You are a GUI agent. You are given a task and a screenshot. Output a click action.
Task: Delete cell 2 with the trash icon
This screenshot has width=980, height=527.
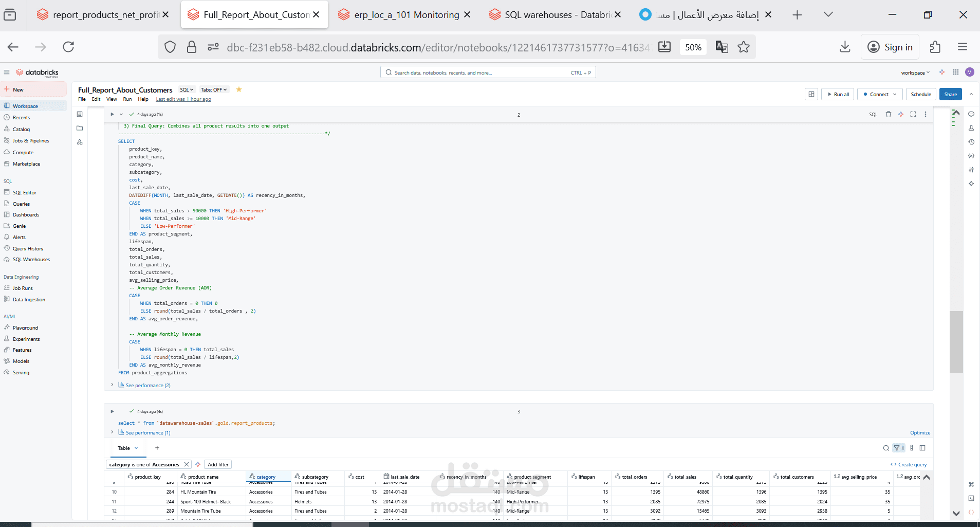[x=889, y=114]
